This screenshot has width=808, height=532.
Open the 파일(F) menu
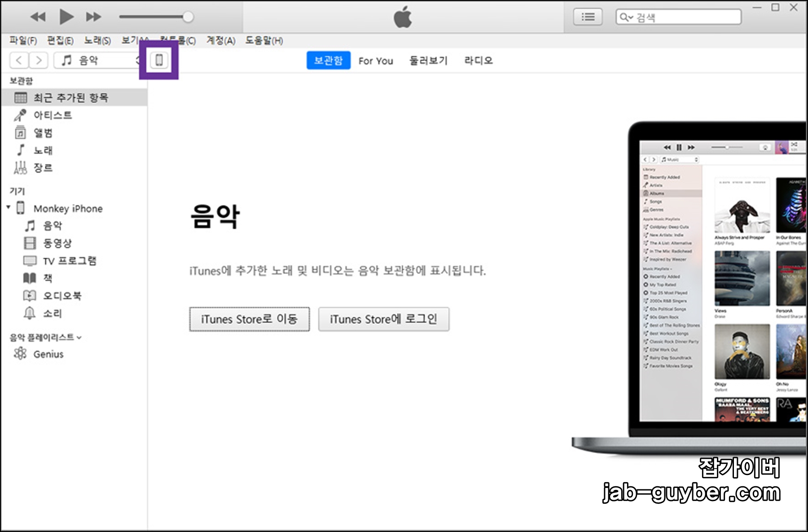tap(23, 40)
